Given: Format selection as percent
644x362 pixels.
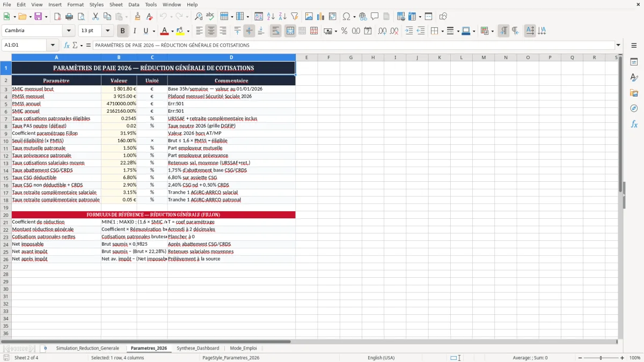Looking at the screenshot, I should pos(344,31).
